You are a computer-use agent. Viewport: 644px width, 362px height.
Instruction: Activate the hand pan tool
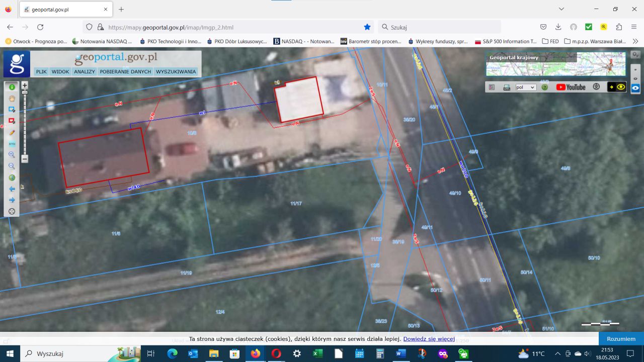point(12,98)
